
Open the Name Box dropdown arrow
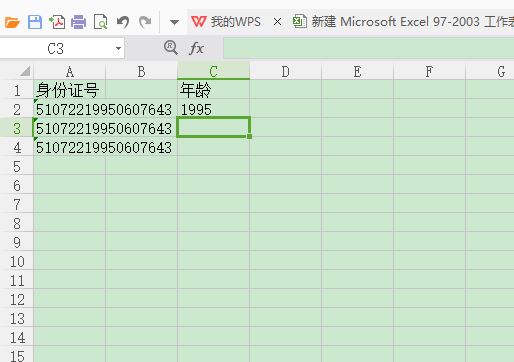tap(118, 49)
